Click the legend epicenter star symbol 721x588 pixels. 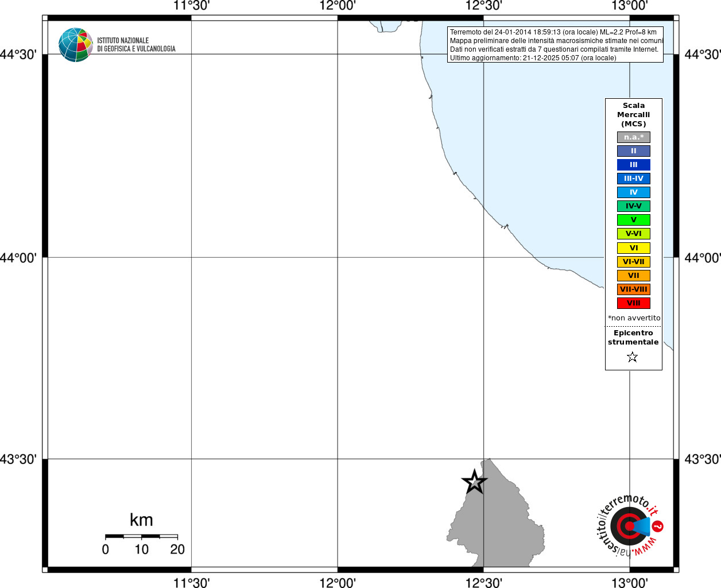(x=633, y=357)
